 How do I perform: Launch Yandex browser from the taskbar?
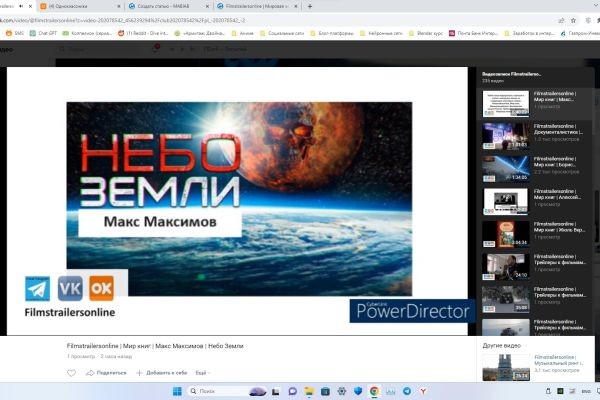(423, 391)
